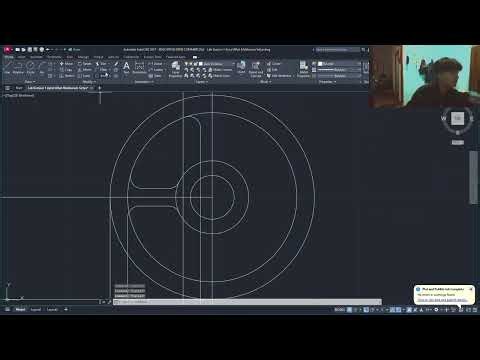480x360 pixels.
Task: Choose the Stretch command
Action: (67, 76)
